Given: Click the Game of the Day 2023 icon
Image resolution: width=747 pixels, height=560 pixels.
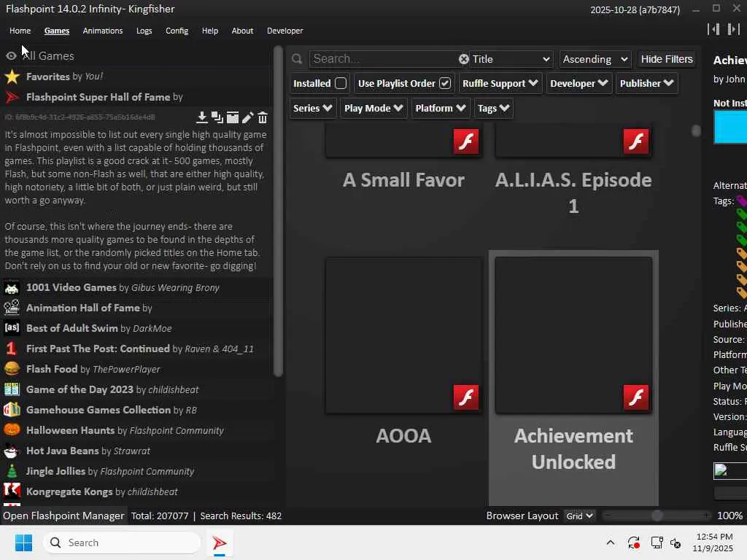Looking at the screenshot, I should (12, 389).
